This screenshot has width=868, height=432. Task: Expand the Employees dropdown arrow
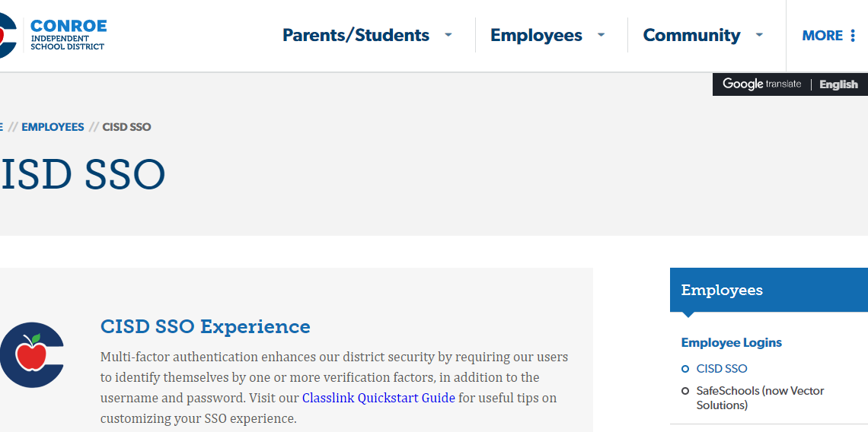click(602, 35)
